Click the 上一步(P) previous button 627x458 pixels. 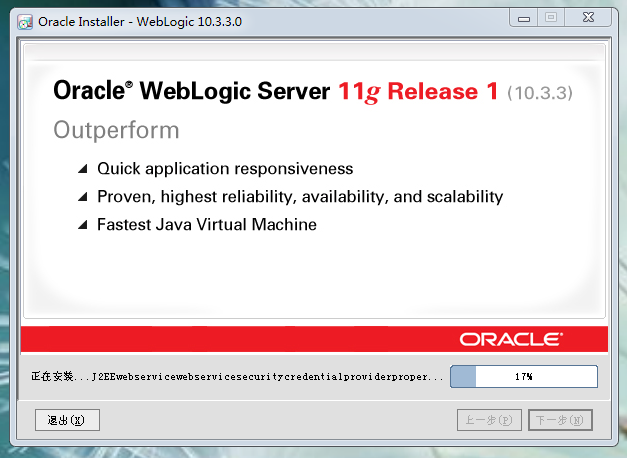click(489, 420)
